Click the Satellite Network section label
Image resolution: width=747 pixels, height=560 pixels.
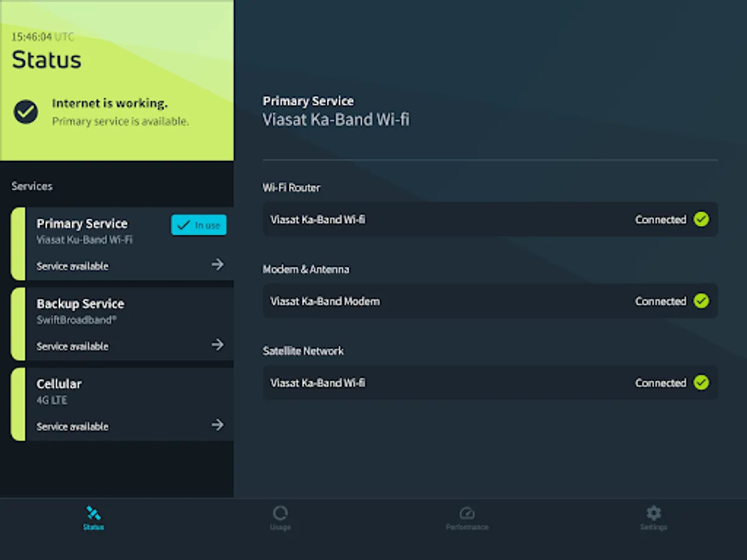(x=303, y=351)
